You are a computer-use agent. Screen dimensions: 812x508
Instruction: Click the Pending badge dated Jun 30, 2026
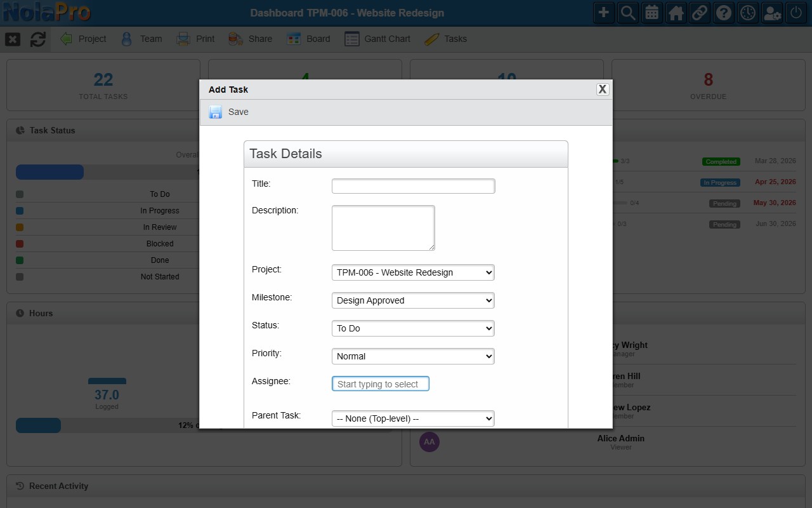724,225
